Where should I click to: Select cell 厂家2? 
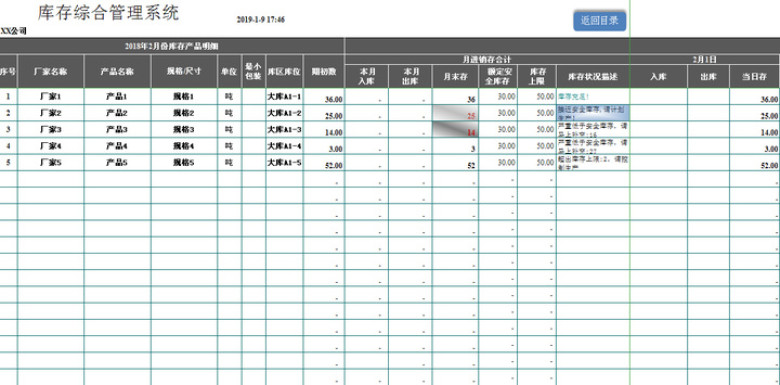tap(51, 113)
